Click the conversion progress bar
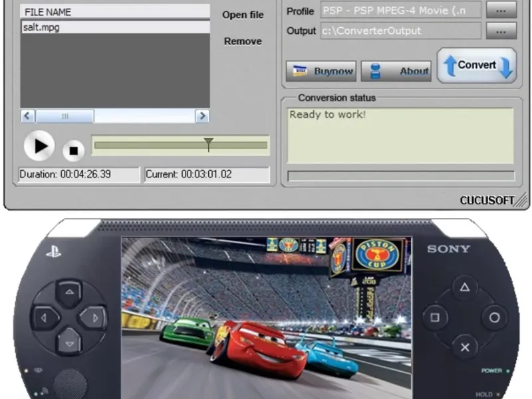 pyautogui.click(x=401, y=176)
